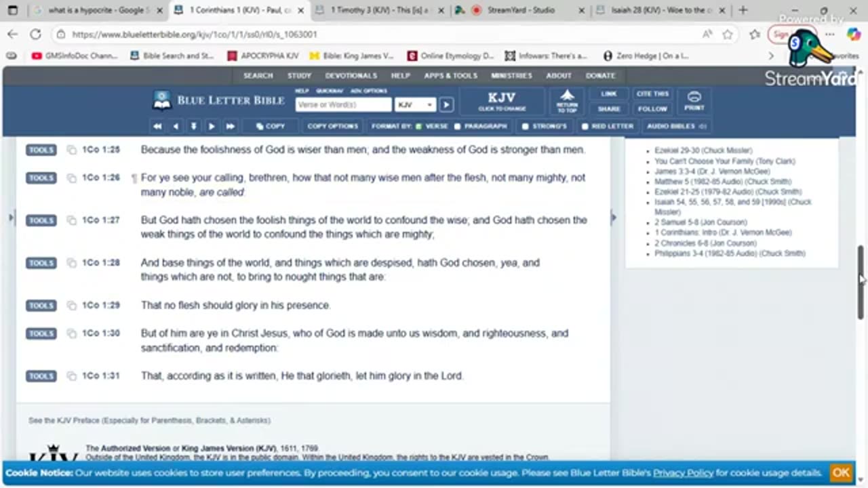Copy verse 1Co 1:25 using its copy icon
Viewport: 868px width, 488px height.
(72, 150)
